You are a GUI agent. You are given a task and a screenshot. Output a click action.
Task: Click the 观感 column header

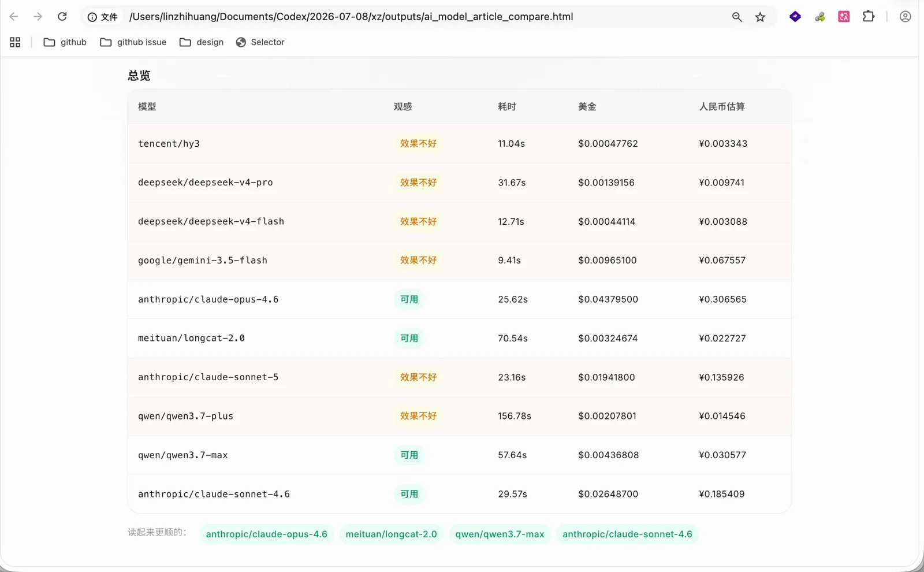403,107
